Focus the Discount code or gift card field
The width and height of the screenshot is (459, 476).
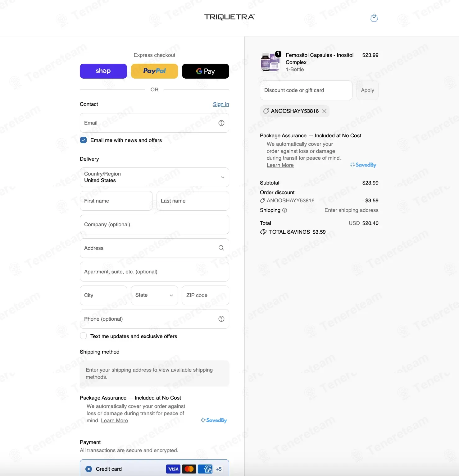tap(306, 90)
